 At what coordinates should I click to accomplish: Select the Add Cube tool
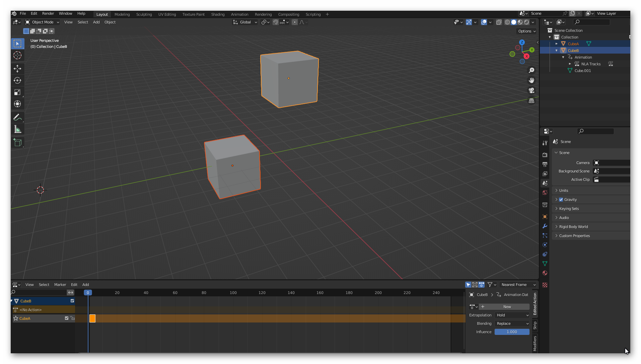click(x=17, y=143)
